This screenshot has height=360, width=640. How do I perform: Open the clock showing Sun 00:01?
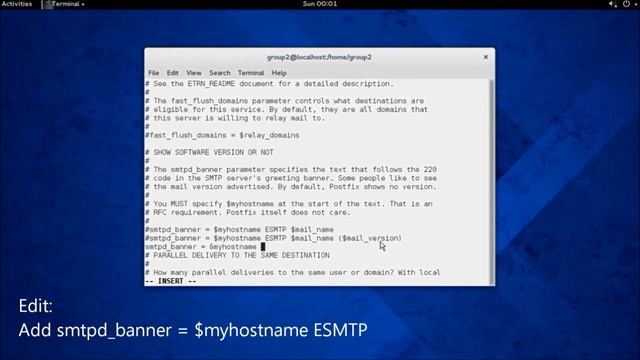click(x=320, y=4)
